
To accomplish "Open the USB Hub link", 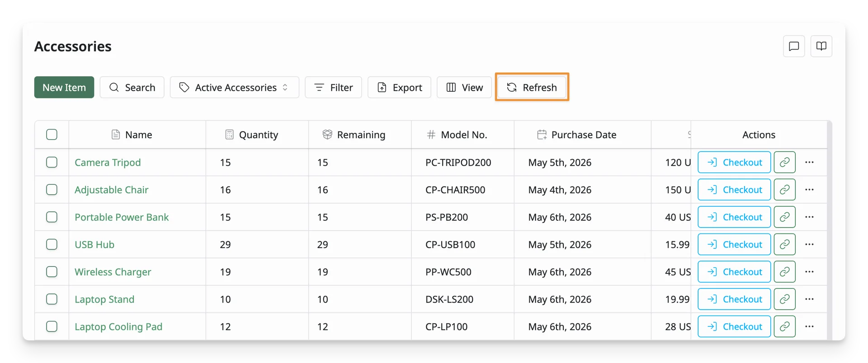I will tap(94, 244).
